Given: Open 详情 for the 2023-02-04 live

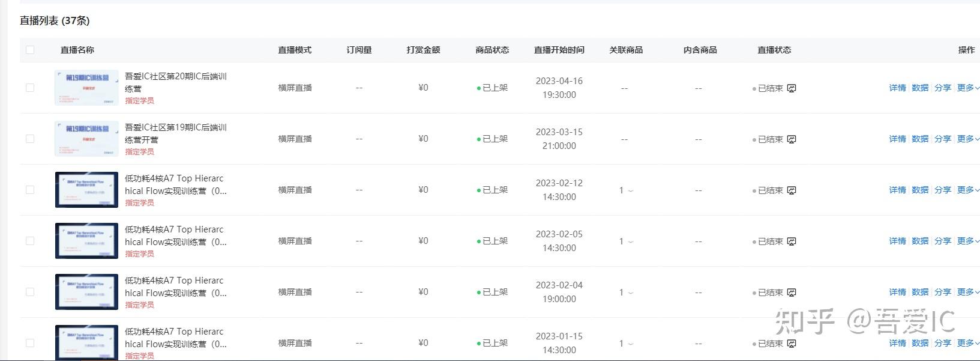Looking at the screenshot, I should click(897, 292).
